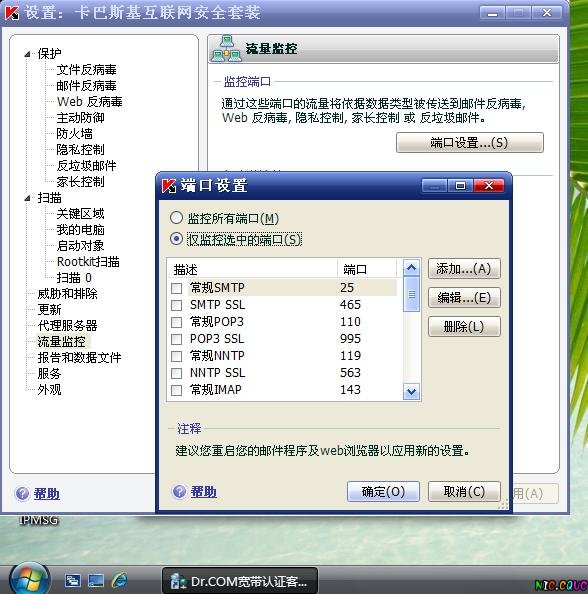This screenshot has width=588, height=594.
Task: Launch Internet Explorer from quick launch
Action: tap(119, 580)
